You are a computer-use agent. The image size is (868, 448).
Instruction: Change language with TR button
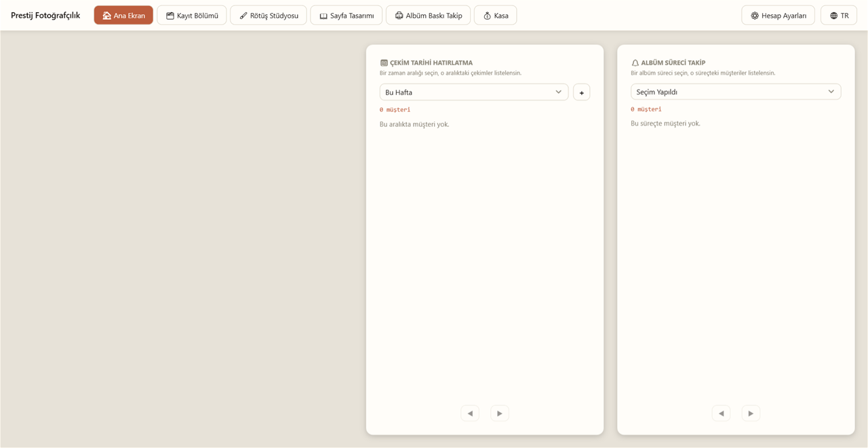pyautogui.click(x=839, y=16)
